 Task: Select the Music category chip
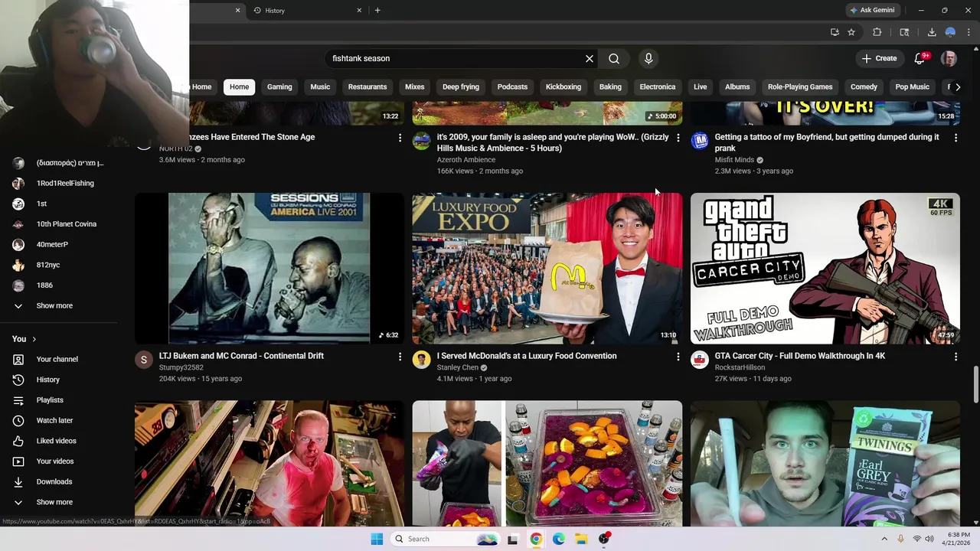tap(320, 86)
